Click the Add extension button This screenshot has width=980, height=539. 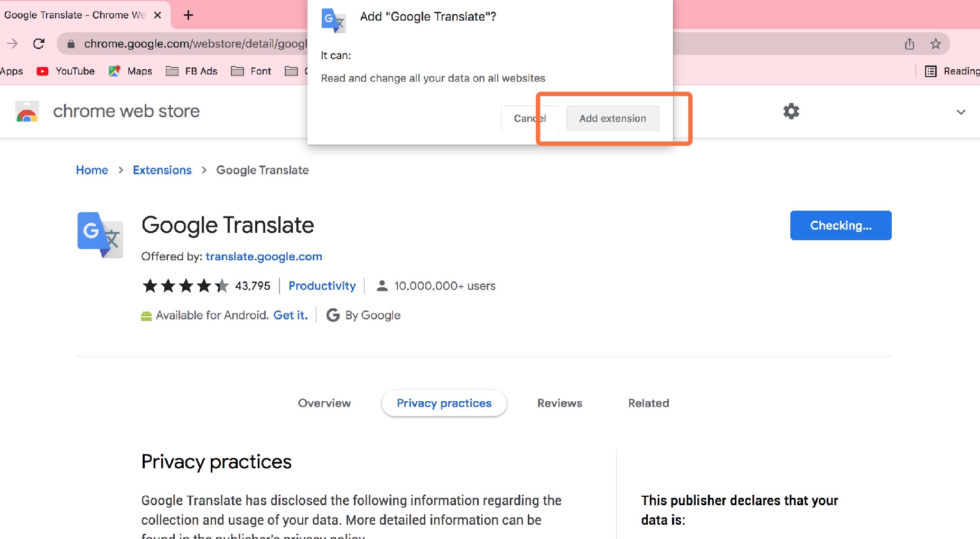pos(612,118)
